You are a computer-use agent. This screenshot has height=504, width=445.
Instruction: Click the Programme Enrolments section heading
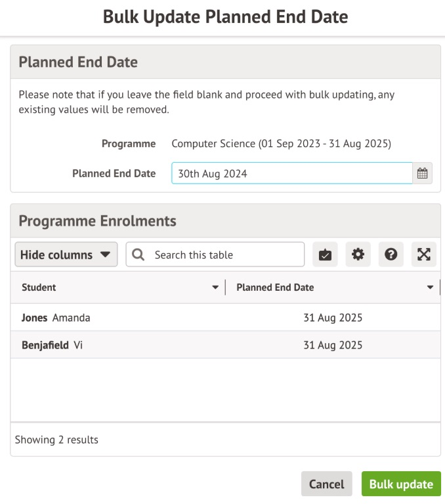tap(97, 220)
